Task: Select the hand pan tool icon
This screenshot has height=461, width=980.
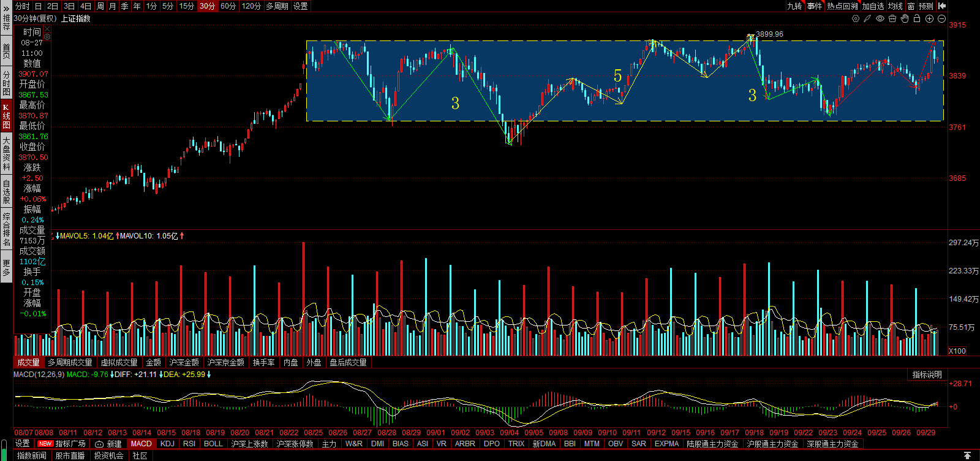Action: pos(905,18)
